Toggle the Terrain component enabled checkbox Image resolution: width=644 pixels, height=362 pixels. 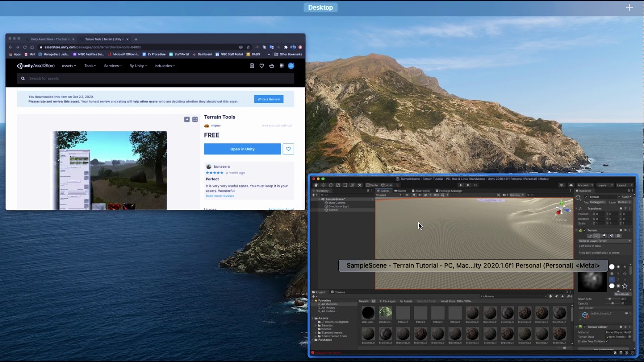point(585,230)
